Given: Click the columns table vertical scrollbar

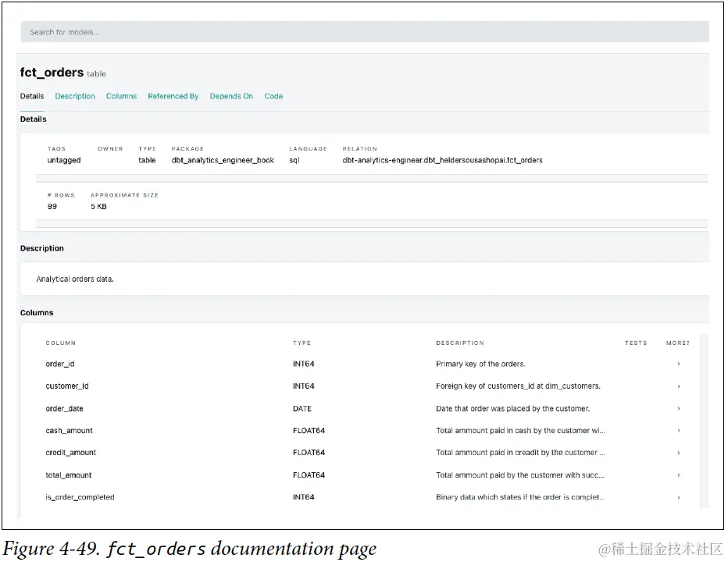Looking at the screenshot, I should [703, 421].
